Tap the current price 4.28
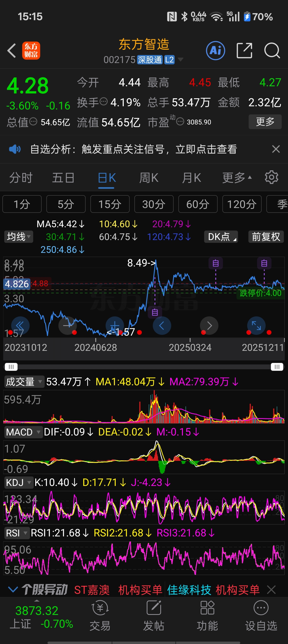The width and height of the screenshot is (288, 644). [x=27, y=85]
